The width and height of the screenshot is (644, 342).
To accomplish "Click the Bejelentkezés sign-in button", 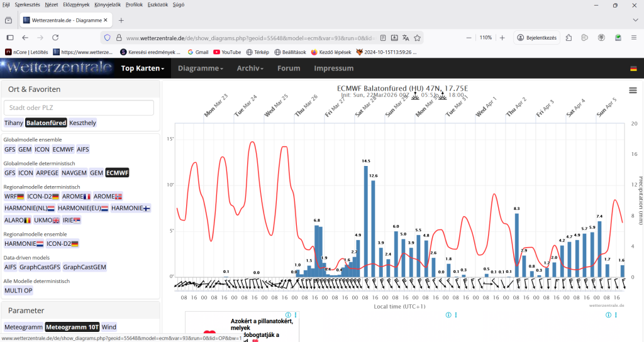I will pos(536,38).
